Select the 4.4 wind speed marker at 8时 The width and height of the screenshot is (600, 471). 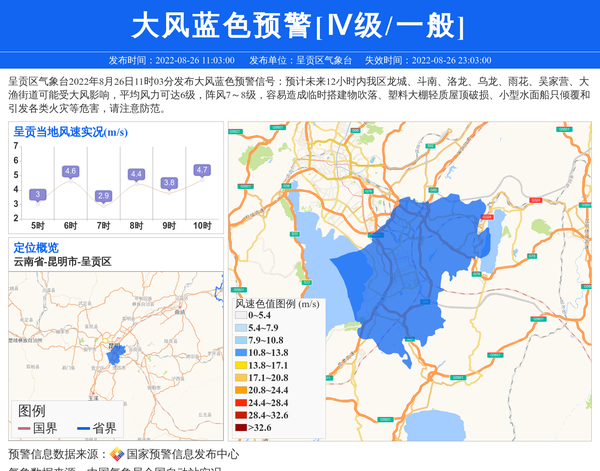click(x=136, y=175)
